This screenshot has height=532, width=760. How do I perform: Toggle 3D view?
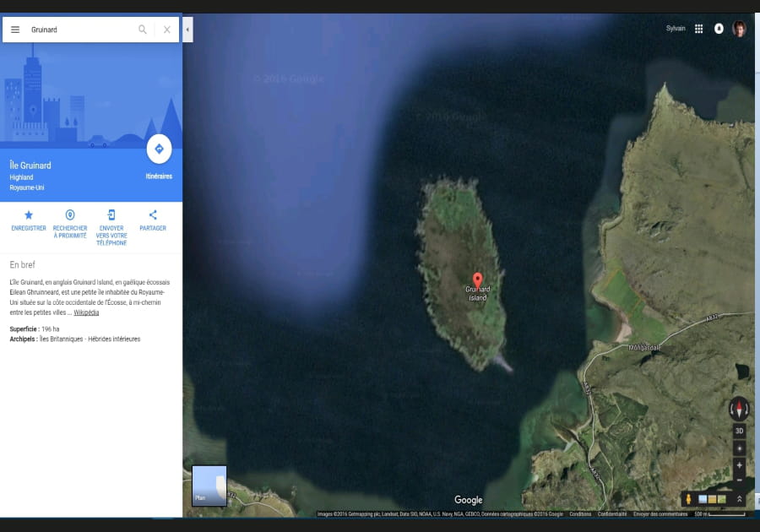point(739,431)
